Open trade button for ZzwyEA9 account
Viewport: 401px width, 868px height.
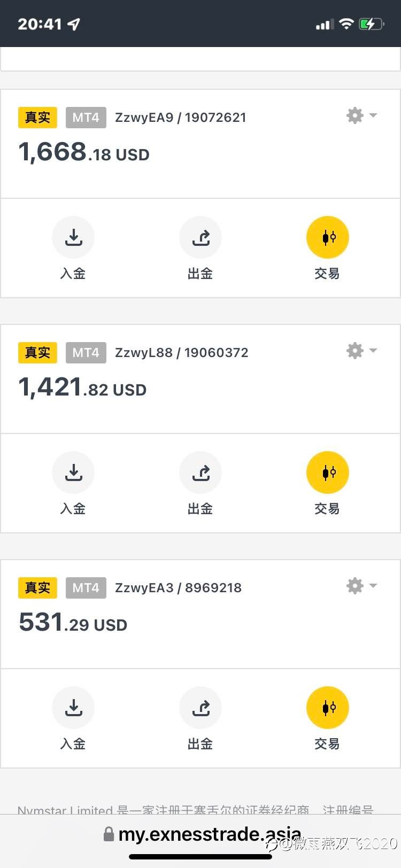(328, 237)
